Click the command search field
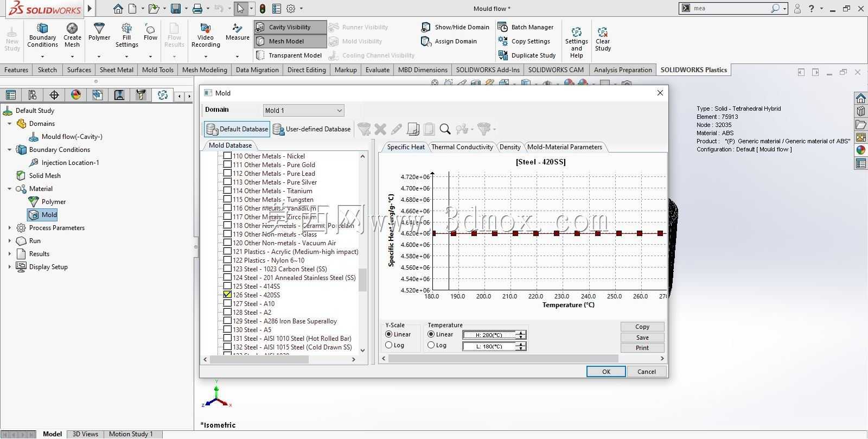 coord(730,8)
